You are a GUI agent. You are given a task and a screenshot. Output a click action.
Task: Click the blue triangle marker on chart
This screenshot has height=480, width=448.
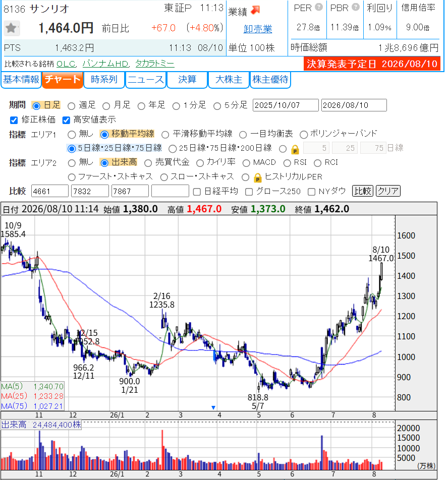(x=213, y=407)
